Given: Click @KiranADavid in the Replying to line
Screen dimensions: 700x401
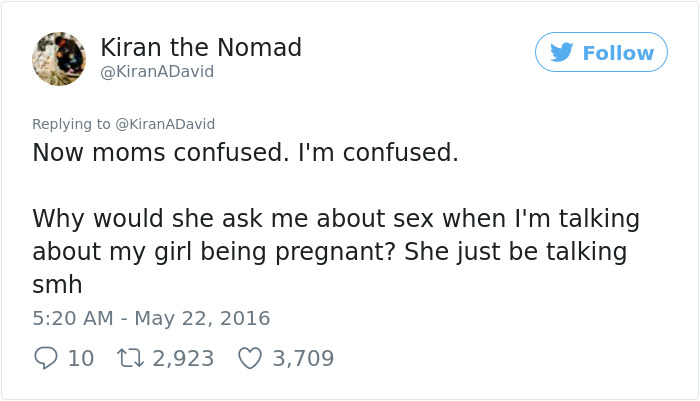Looking at the screenshot, I should click(x=166, y=124).
